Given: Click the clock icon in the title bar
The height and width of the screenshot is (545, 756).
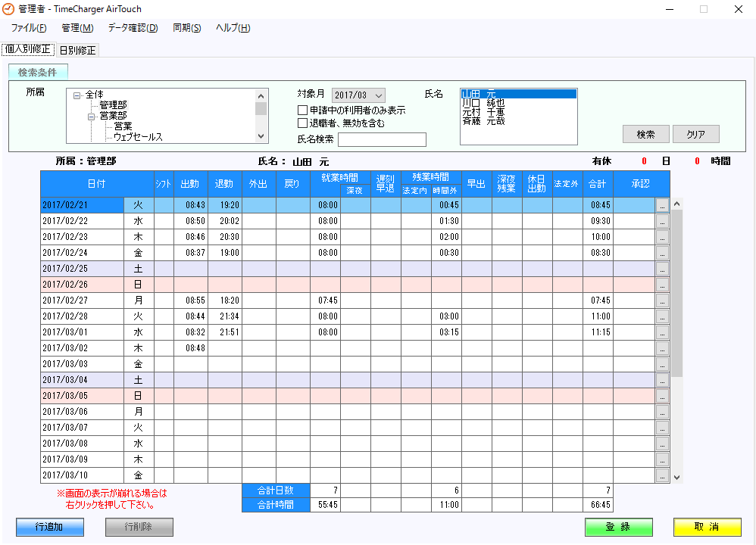Looking at the screenshot, I should tap(8, 9).
